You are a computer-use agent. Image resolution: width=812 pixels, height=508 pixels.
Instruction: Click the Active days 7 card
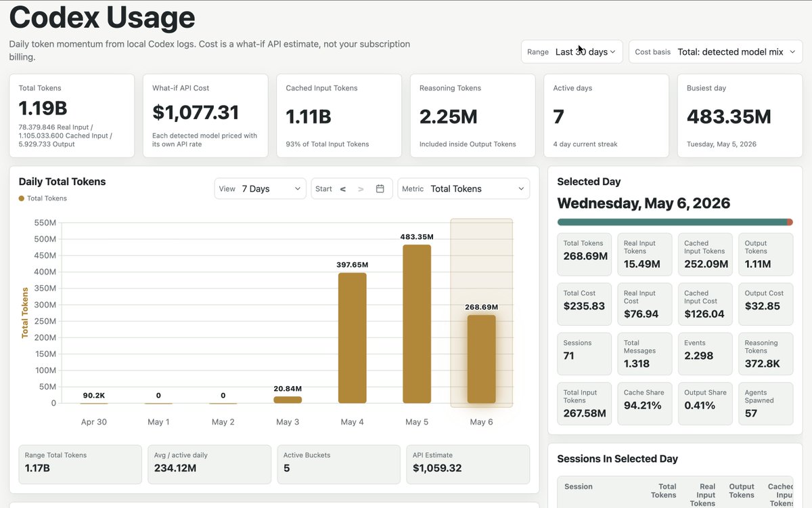606,116
